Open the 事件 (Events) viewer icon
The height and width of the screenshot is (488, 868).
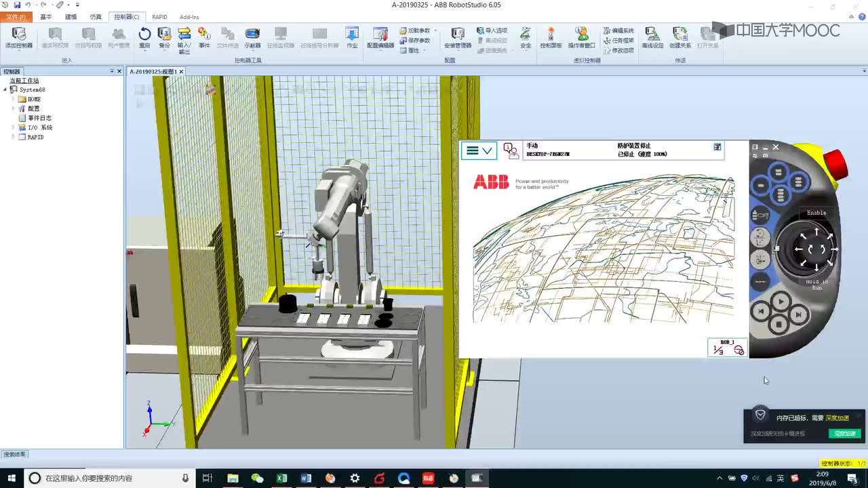click(x=204, y=38)
